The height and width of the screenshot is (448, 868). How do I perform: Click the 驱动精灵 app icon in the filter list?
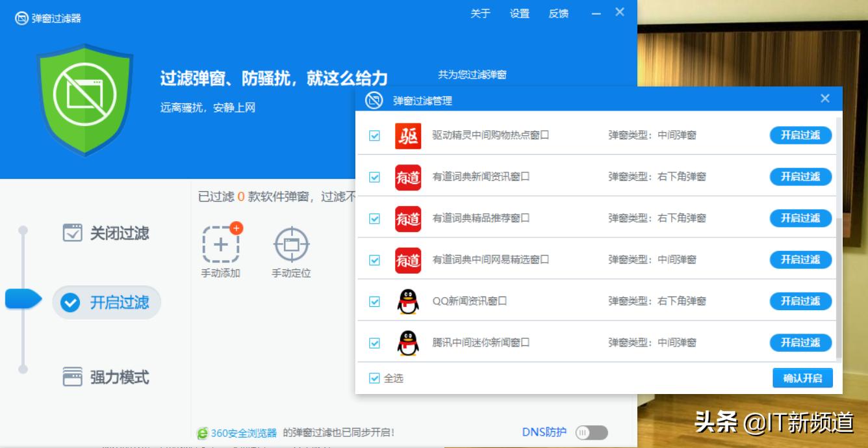pos(407,135)
